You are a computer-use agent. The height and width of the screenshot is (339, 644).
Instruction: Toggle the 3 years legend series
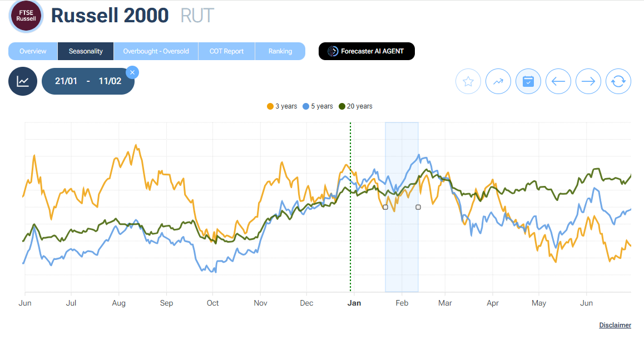point(283,106)
